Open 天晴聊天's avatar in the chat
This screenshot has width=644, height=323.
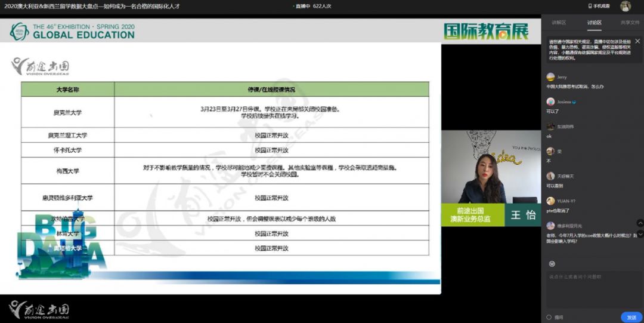point(550,176)
